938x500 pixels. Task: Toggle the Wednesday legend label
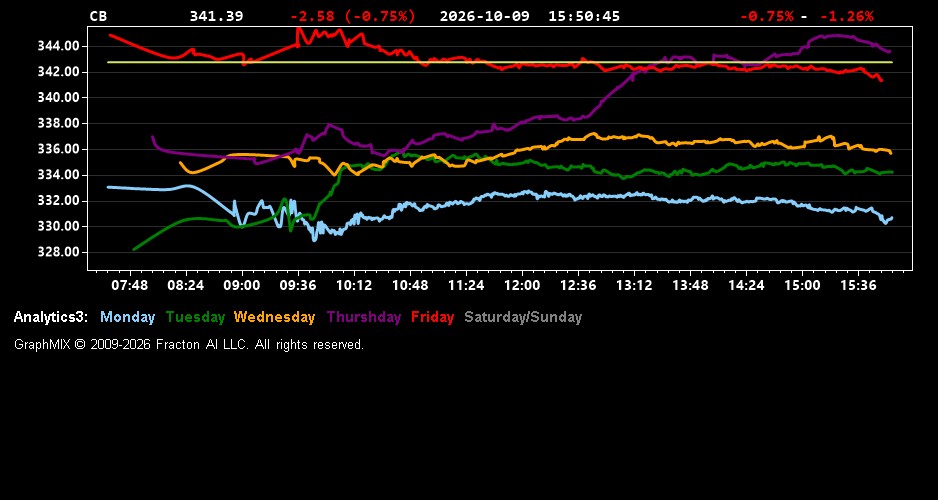coord(275,317)
